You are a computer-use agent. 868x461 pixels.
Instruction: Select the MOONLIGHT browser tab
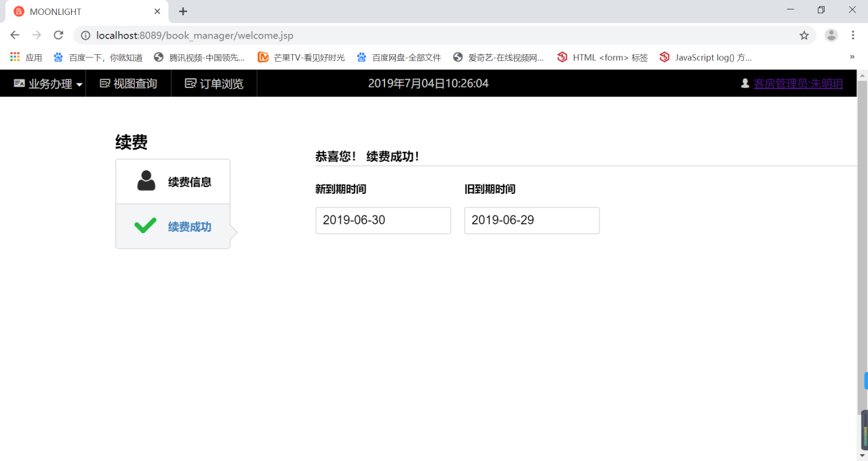tap(87, 12)
